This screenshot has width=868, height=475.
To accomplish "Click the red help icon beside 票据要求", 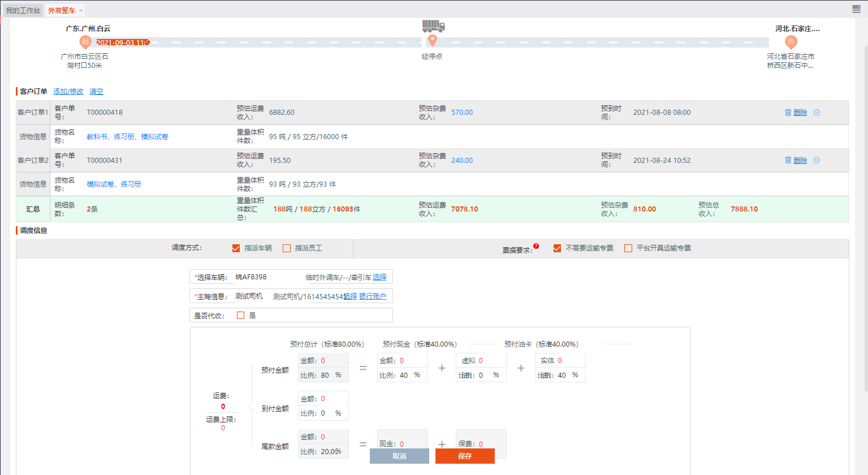I will point(536,246).
